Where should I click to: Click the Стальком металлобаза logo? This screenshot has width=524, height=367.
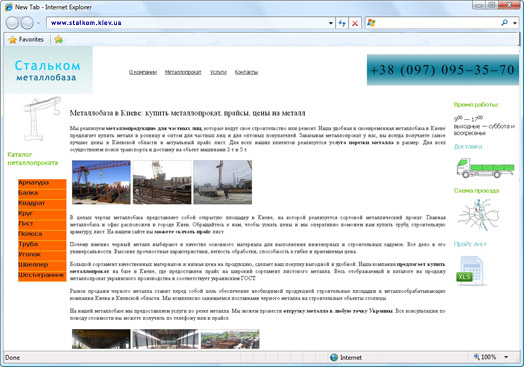[x=48, y=70]
